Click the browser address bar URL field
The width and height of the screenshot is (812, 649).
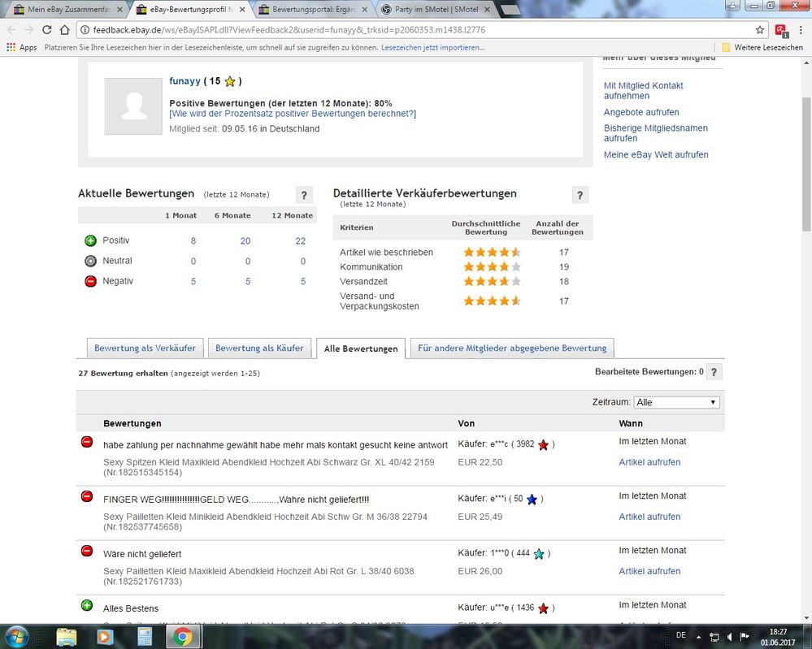pos(406,30)
